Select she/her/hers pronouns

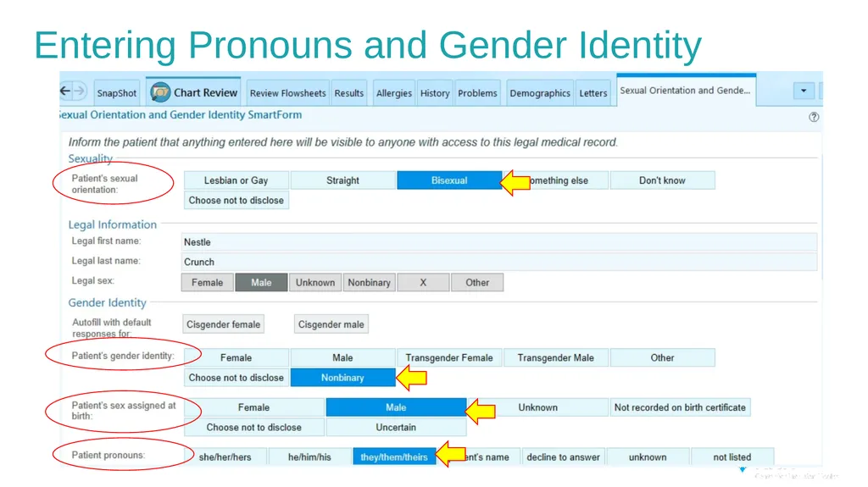point(225,457)
